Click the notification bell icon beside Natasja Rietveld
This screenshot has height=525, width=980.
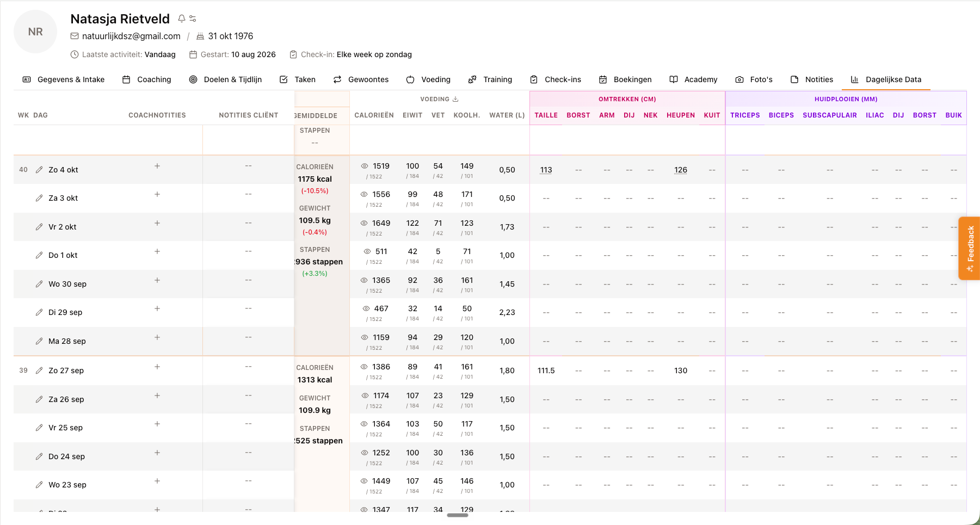pos(182,18)
